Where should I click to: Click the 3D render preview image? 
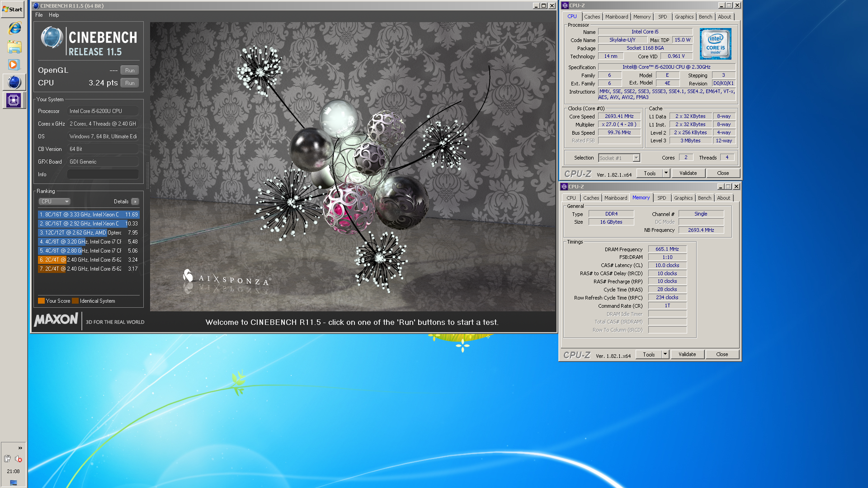353,167
